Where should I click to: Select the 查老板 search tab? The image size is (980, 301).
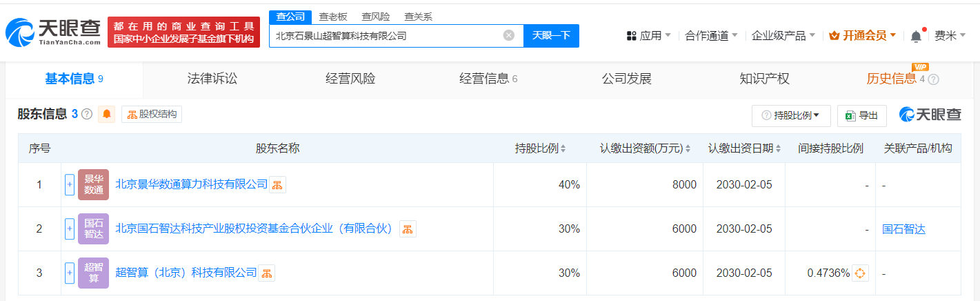click(332, 17)
